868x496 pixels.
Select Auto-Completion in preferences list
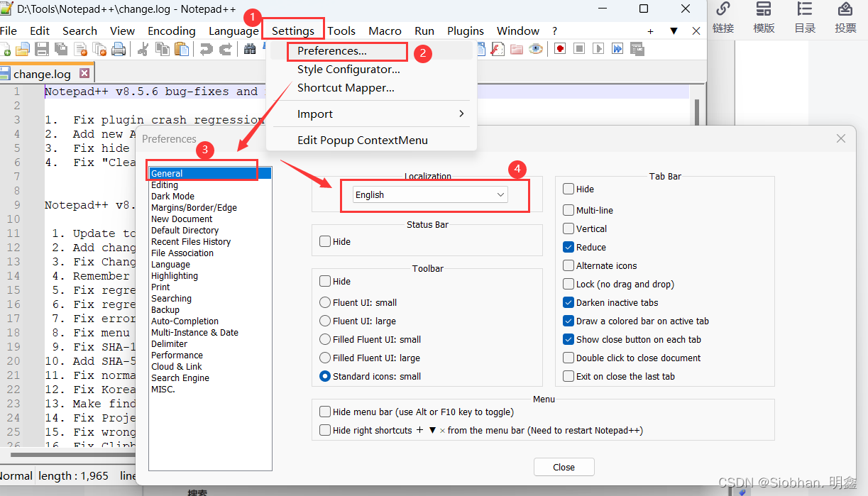coord(185,321)
